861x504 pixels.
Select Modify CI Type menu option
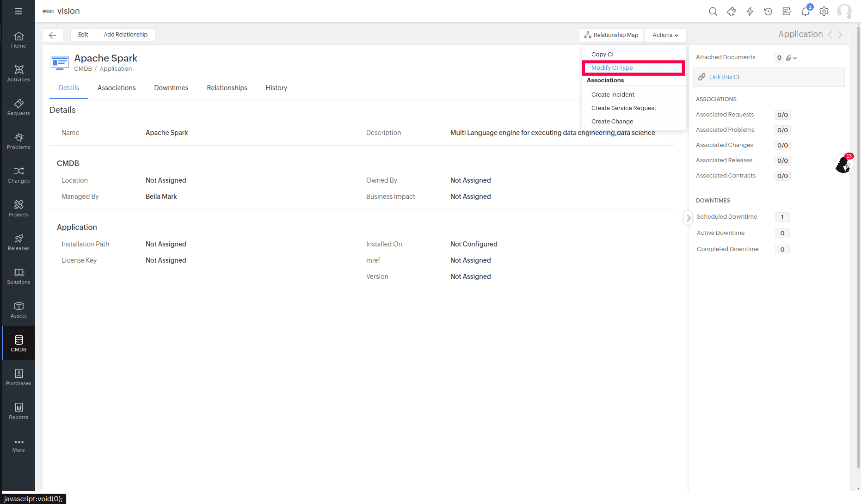(x=612, y=68)
